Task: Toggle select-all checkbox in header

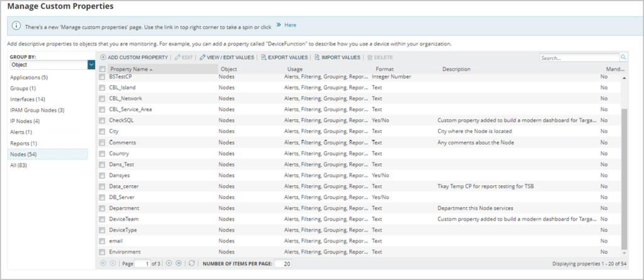Action: 103,69
